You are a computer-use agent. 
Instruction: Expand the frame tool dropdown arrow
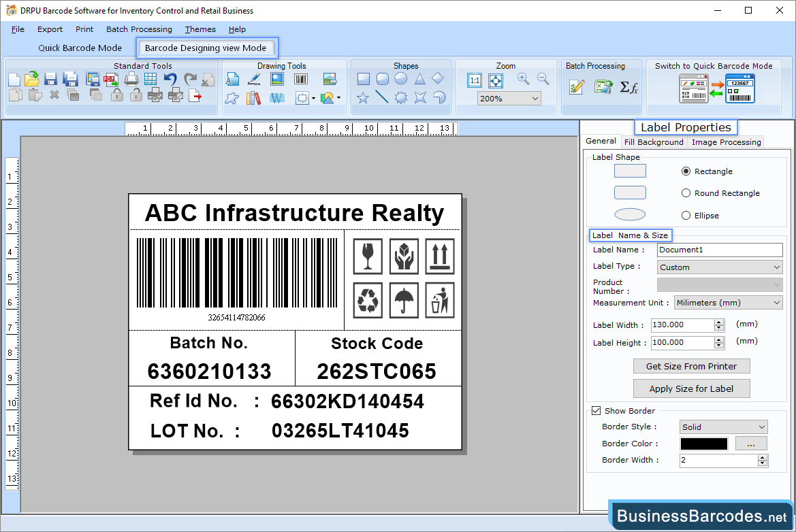[x=313, y=99]
